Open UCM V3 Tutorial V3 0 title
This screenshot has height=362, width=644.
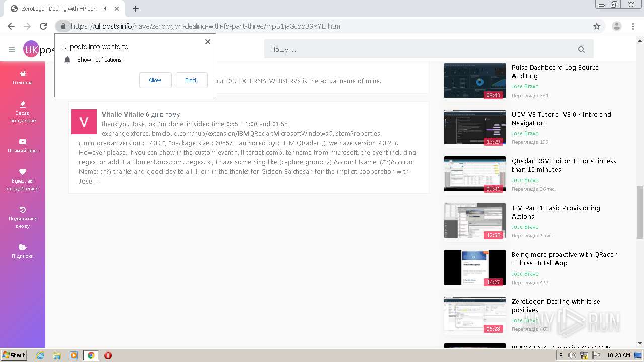click(561, 119)
